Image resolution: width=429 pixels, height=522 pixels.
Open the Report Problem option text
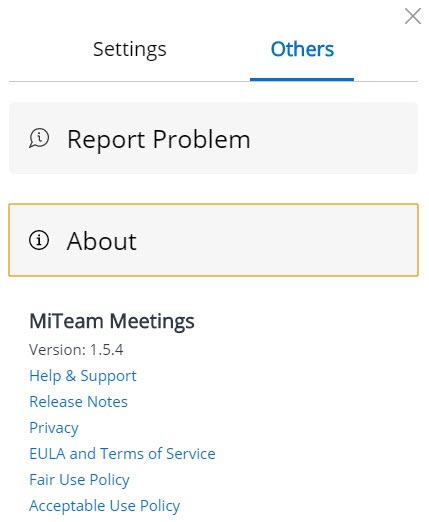click(159, 139)
